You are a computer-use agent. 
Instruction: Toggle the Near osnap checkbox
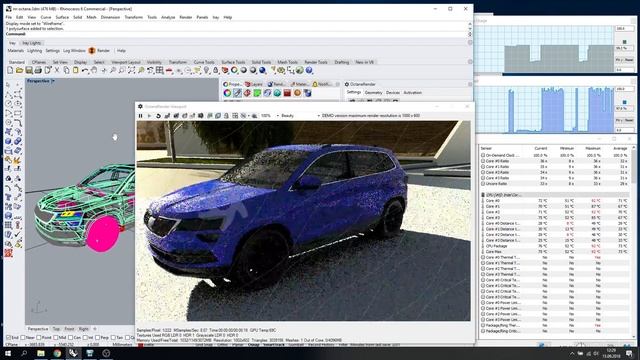[x=23, y=338]
